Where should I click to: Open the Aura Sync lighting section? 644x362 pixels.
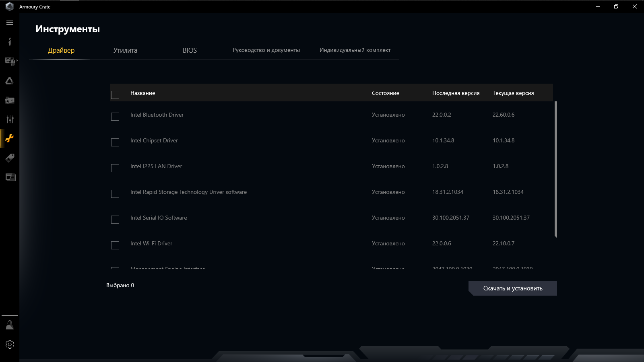[x=9, y=80]
